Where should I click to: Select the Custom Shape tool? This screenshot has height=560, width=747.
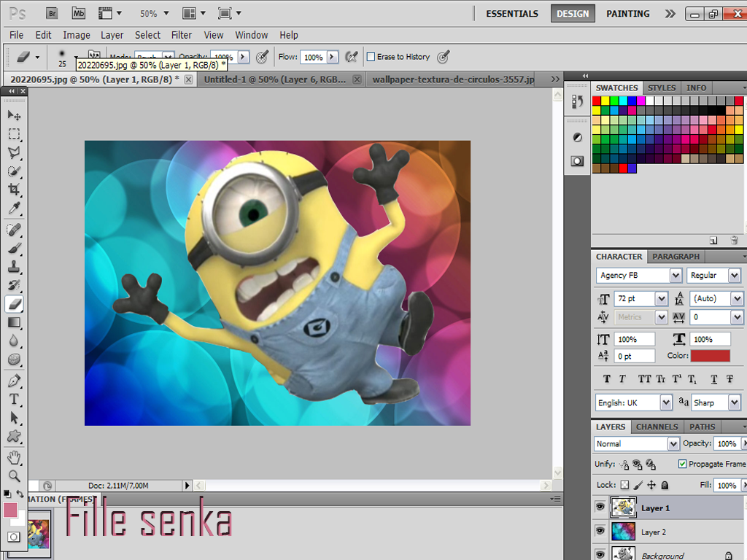click(14, 436)
